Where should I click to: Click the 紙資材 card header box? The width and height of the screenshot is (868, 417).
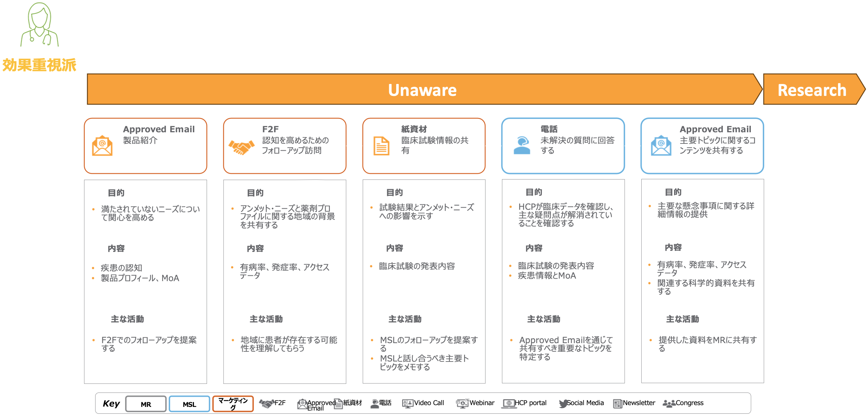click(424, 146)
